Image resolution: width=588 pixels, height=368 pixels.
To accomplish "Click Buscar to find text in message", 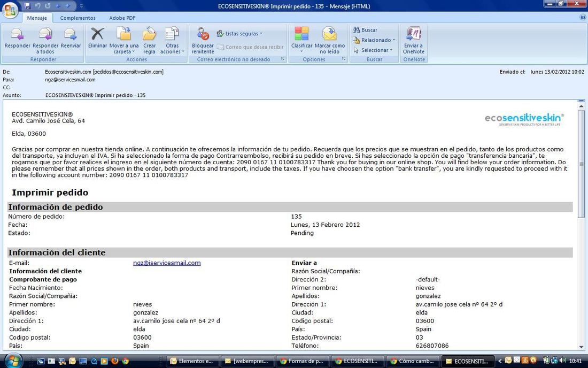I will pos(365,29).
